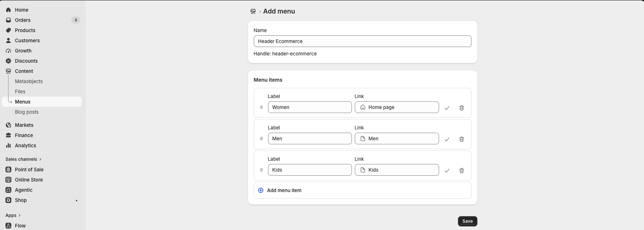644x230 pixels.
Task: Click the 'Handle: header-ecommerce' text
Action: [285, 54]
